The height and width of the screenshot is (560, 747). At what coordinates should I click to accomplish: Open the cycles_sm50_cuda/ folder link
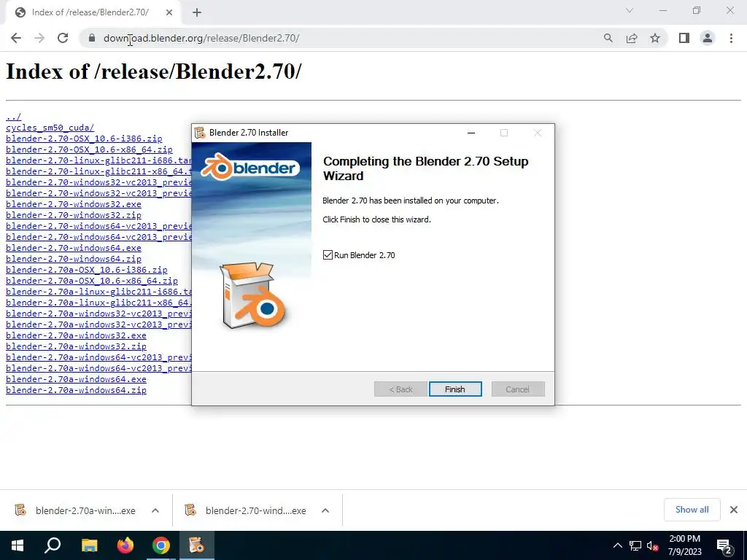pos(50,128)
